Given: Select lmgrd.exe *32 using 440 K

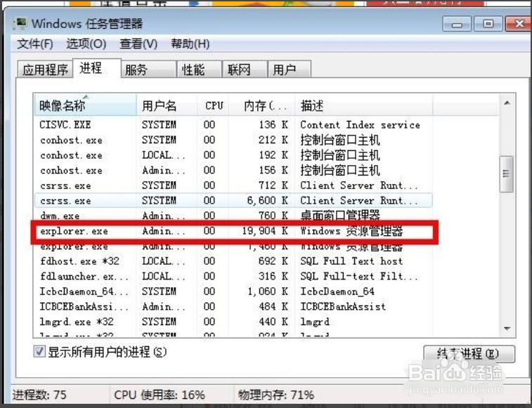Looking at the screenshot, I should coord(233,322).
